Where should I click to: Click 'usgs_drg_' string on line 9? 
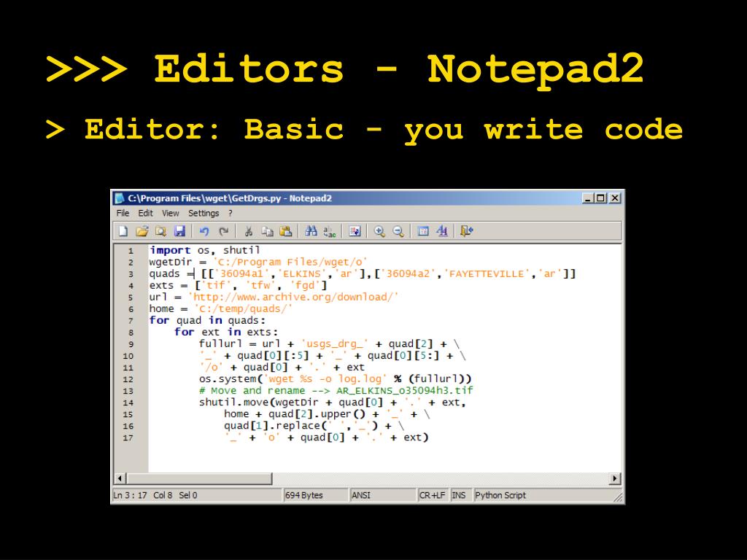(x=334, y=344)
